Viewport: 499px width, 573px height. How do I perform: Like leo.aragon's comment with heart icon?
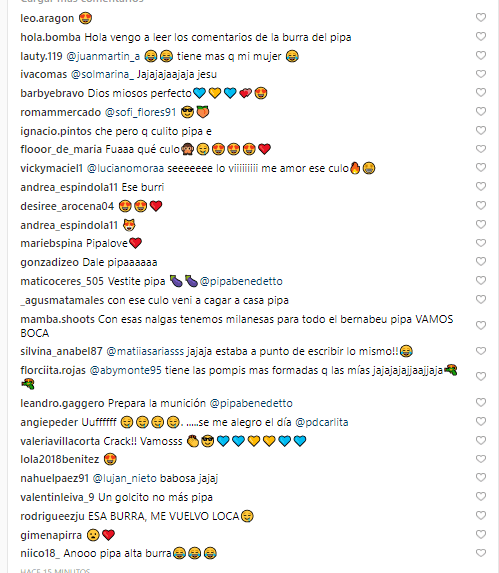click(481, 17)
